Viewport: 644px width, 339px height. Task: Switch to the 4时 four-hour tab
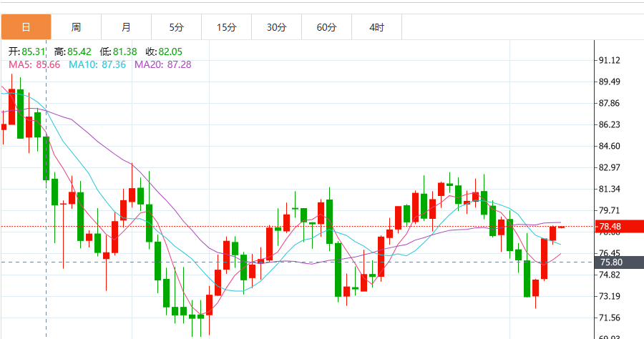376,27
